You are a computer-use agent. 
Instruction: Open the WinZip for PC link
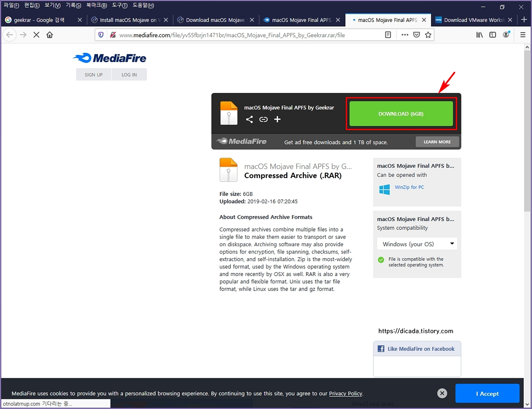coord(409,187)
